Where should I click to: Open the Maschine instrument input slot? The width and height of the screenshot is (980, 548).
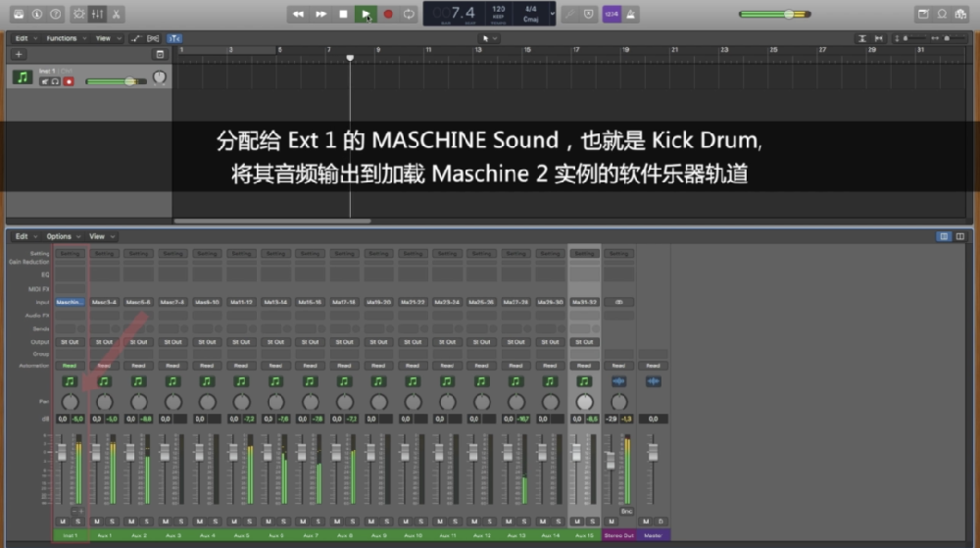(70, 303)
